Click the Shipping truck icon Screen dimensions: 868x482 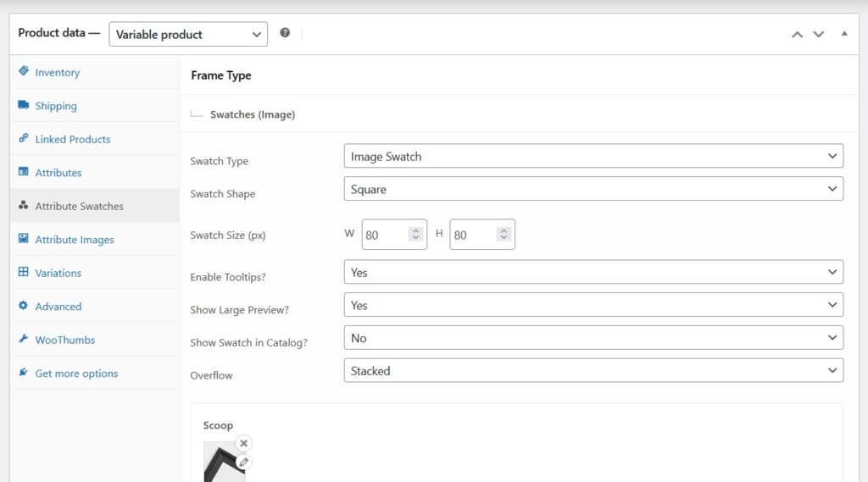coord(24,106)
